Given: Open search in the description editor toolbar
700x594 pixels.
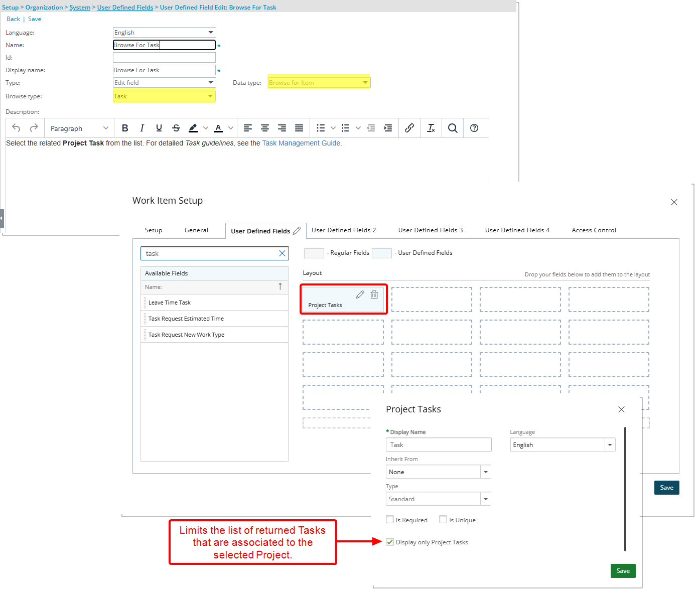Looking at the screenshot, I should point(453,128).
